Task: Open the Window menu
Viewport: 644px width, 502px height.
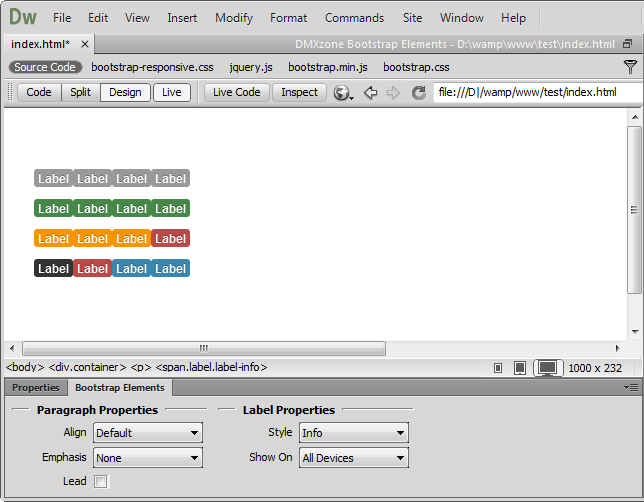Action: coord(462,18)
